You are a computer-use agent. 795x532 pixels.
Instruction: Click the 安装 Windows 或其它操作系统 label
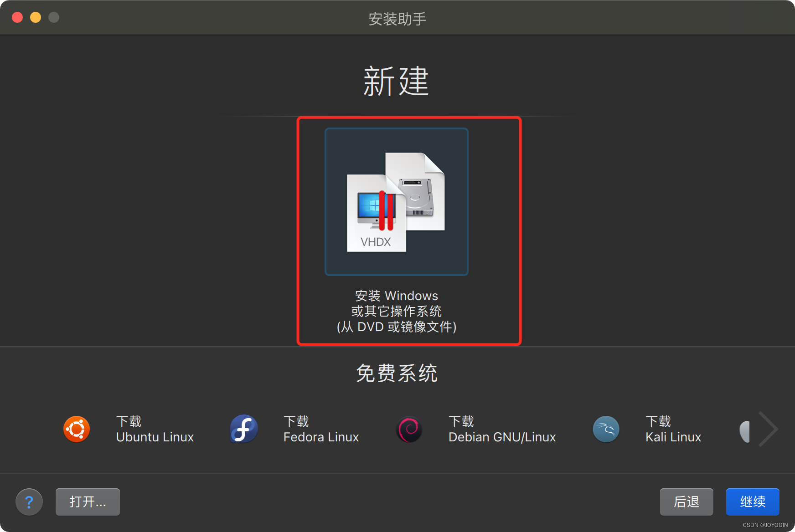[x=397, y=311]
